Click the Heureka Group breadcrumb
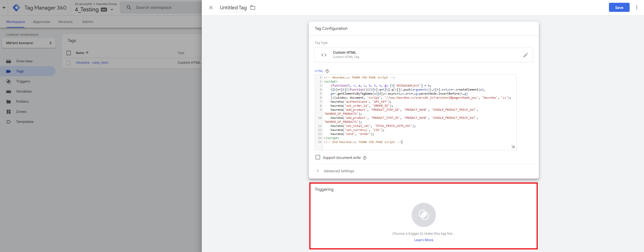 (106, 4)
